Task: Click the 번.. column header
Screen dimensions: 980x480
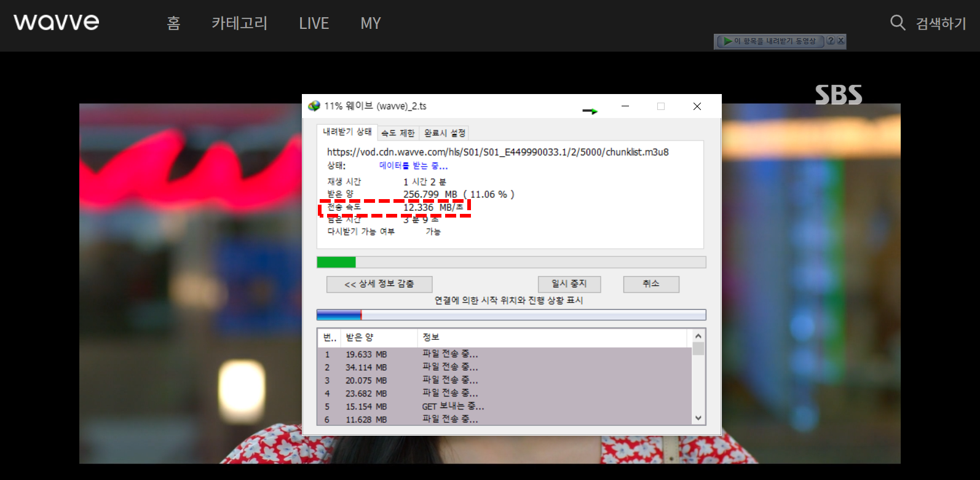Action: tap(329, 337)
